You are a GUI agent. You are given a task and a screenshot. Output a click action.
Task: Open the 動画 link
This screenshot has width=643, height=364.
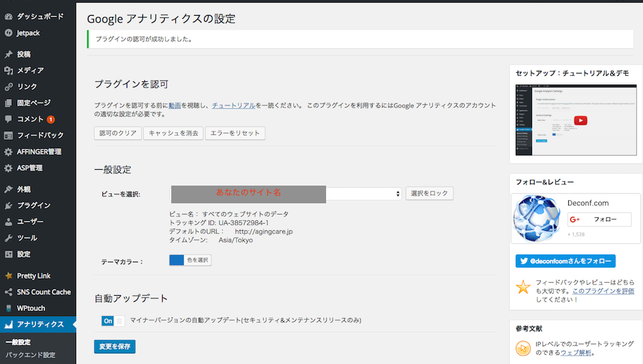[x=175, y=106]
